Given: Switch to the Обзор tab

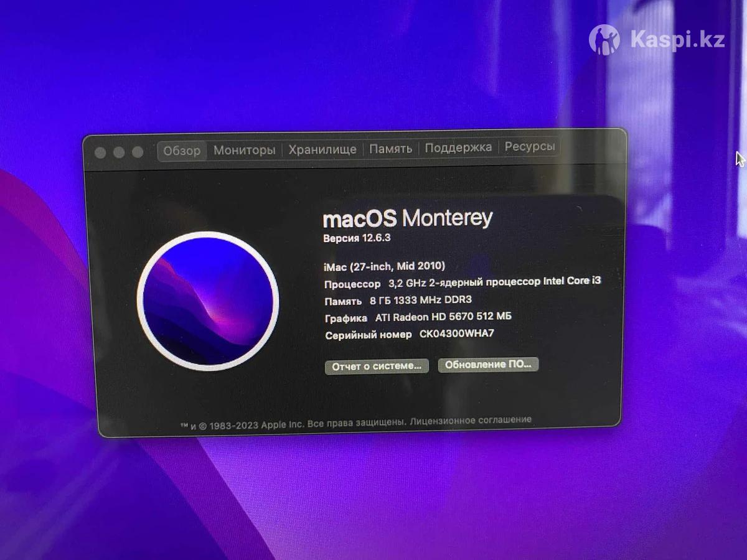Looking at the screenshot, I should 182,150.
